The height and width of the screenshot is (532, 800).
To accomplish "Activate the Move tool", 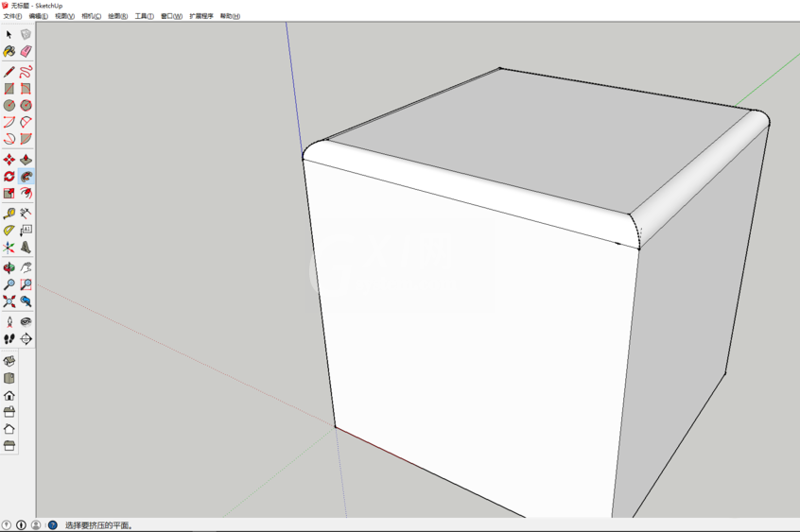I will tap(9, 160).
